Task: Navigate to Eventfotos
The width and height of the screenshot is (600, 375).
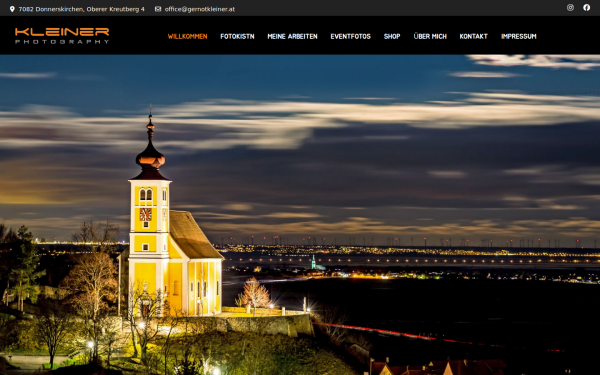Action: (x=351, y=36)
